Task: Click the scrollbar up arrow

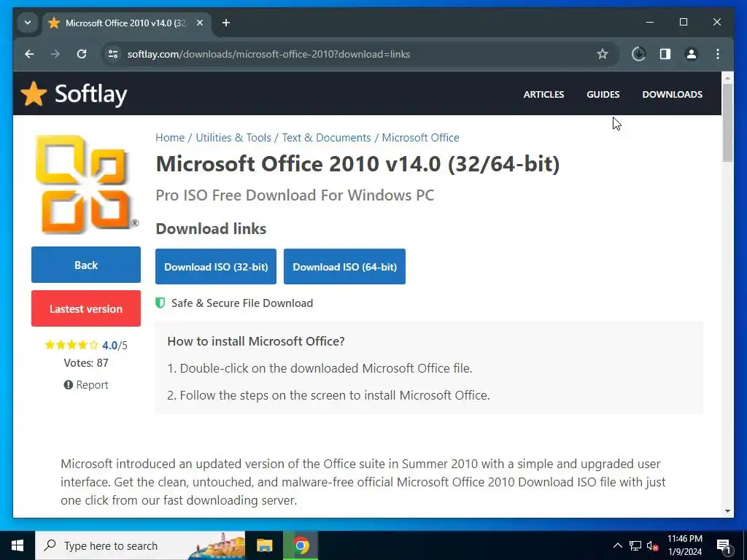Action: [727, 77]
